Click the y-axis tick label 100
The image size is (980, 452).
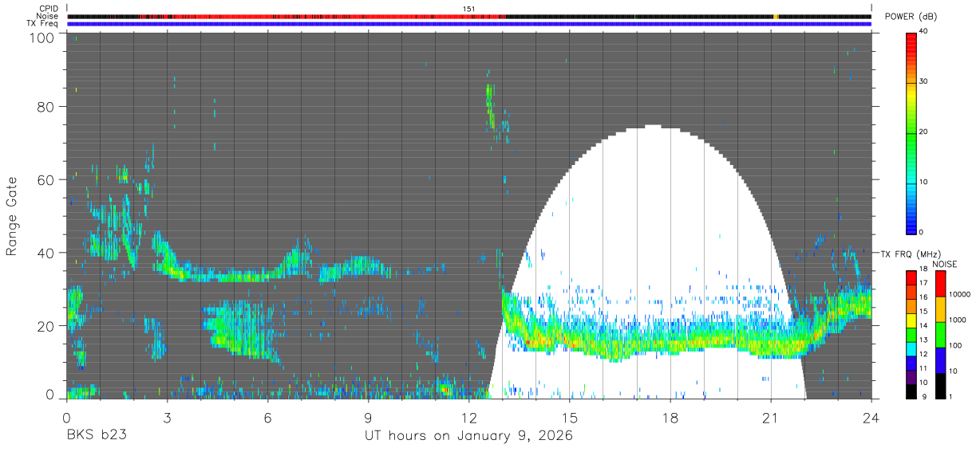pos(41,37)
